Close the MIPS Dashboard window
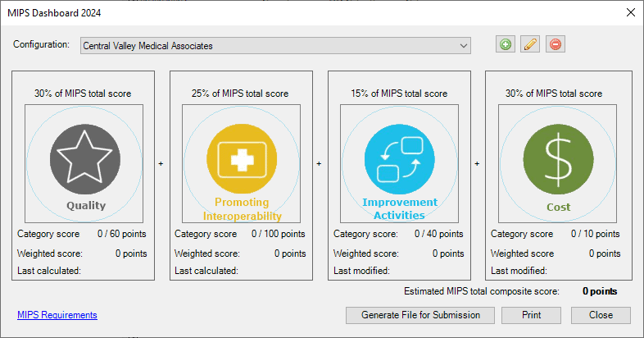Image resolution: width=644 pixels, height=338 pixels. coord(631,13)
